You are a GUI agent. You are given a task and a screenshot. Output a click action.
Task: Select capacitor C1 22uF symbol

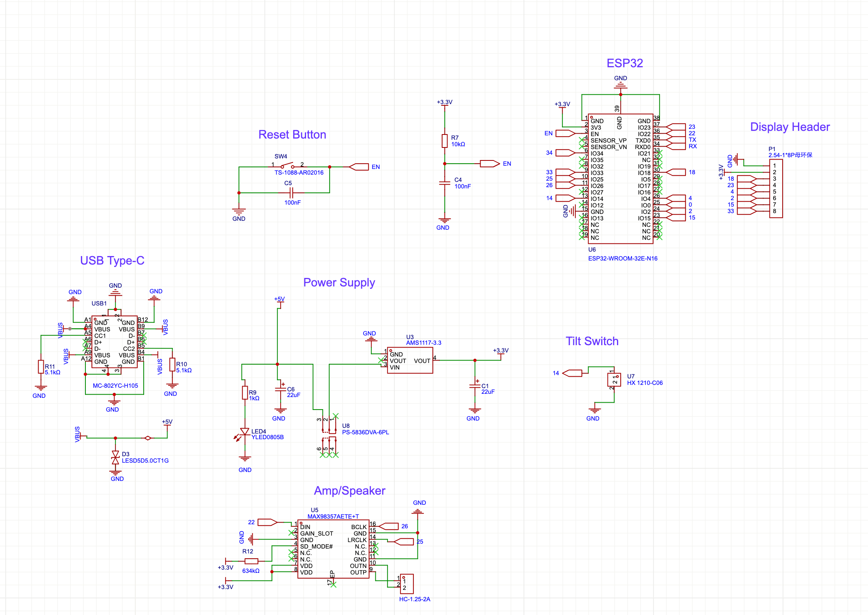click(474, 385)
